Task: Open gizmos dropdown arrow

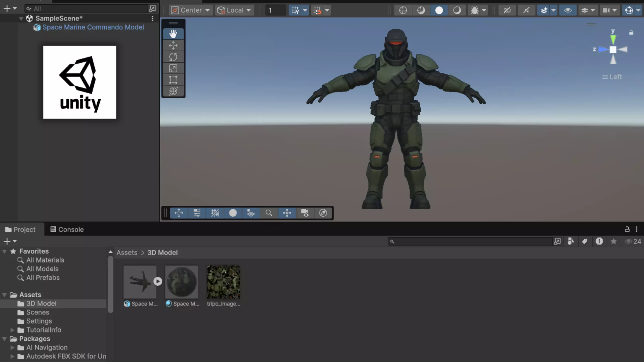Action: click(x=638, y=10)
